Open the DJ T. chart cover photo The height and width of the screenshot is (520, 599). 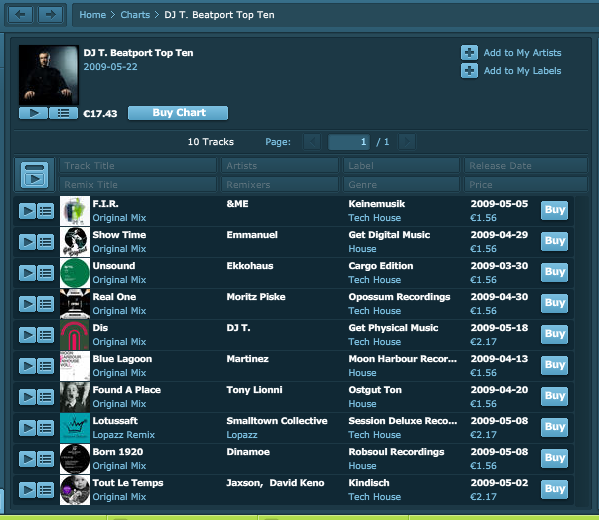pos(49,75)
